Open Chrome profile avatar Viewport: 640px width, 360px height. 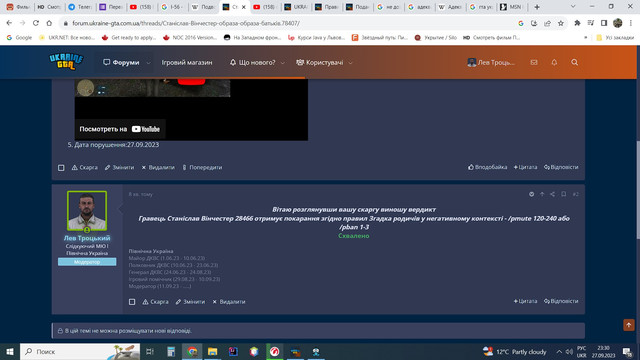[618, 23]
